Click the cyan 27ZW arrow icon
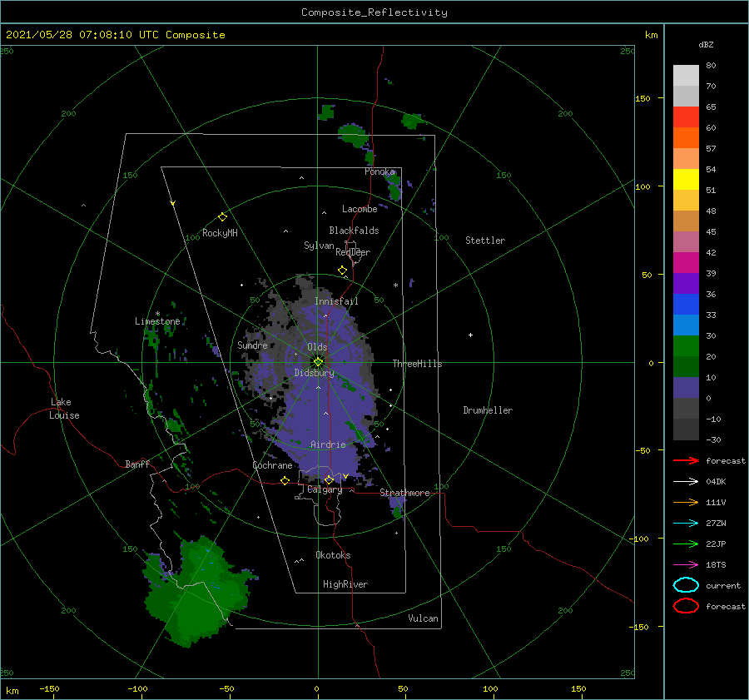The width and height of the screenshot is (749, 700). tap(686, 524)
